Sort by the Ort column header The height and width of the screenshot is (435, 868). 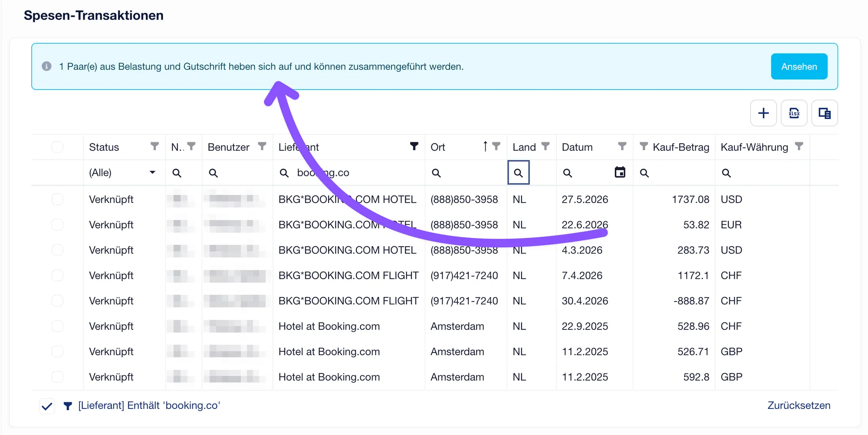(x=438, y=147)
